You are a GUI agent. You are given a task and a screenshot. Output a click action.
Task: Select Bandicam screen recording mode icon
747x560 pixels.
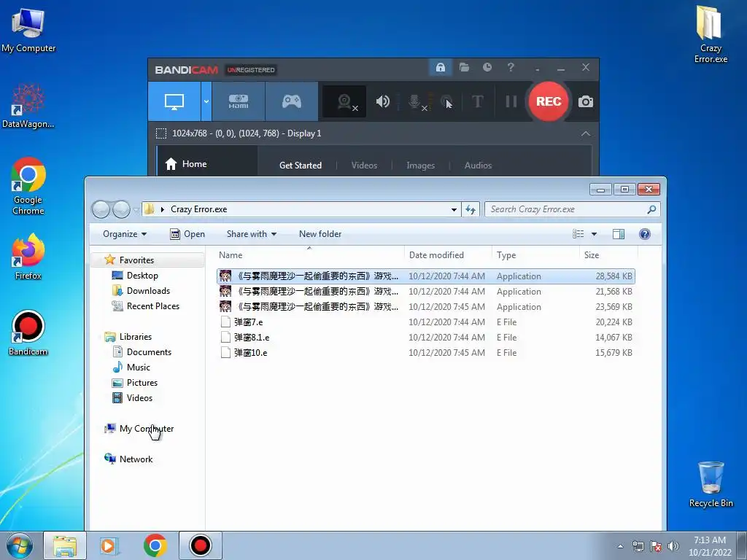click(174, 101)
